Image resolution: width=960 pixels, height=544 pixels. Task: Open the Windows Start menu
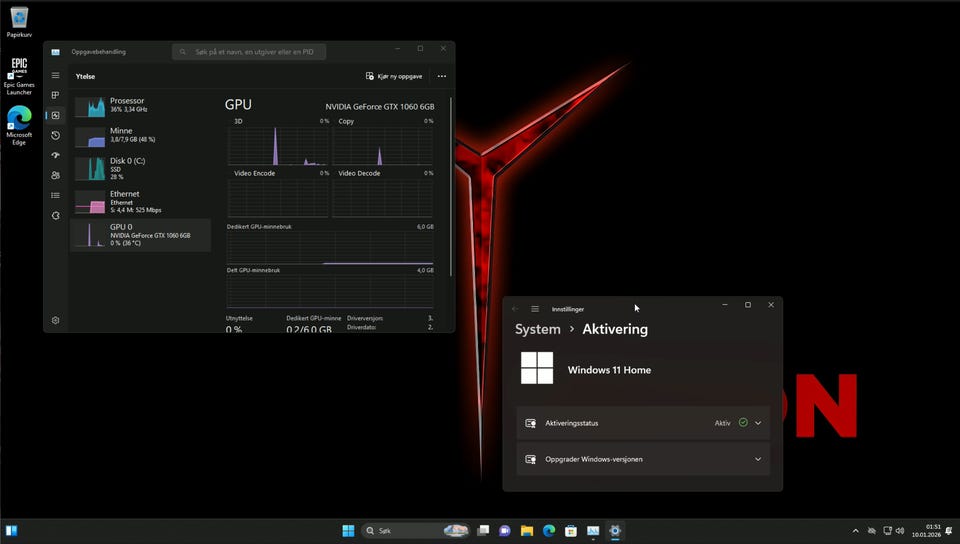[348, 531]
